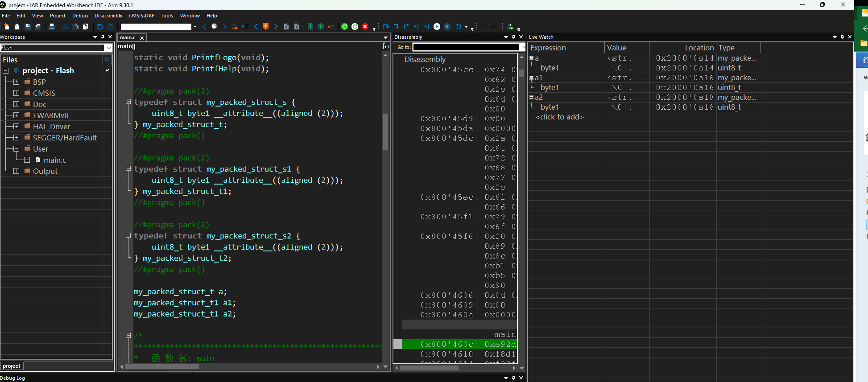The image size is (868, 382).
Task: Expand the HAL_Driver folder
Action: (17, 126)
